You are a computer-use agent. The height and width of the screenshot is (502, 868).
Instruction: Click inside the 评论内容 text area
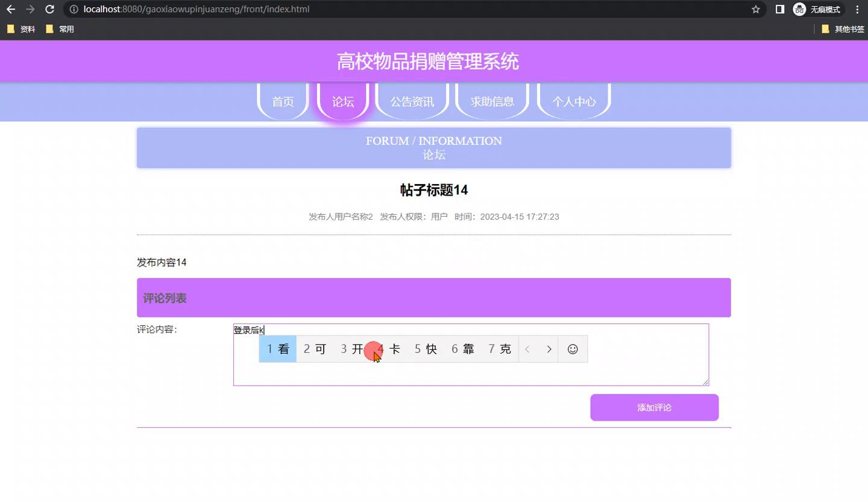click(x=471, y=355)
